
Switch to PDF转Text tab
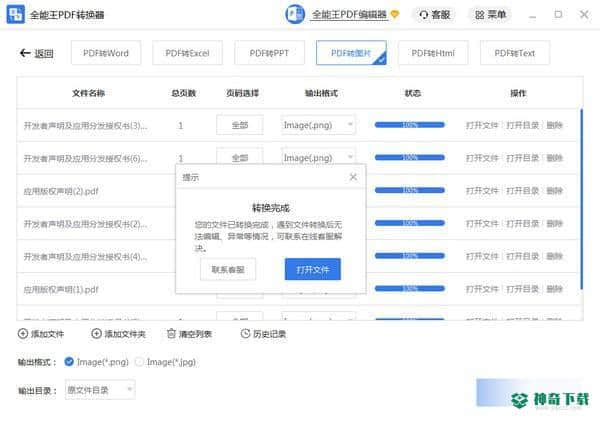tap(515, 53)
